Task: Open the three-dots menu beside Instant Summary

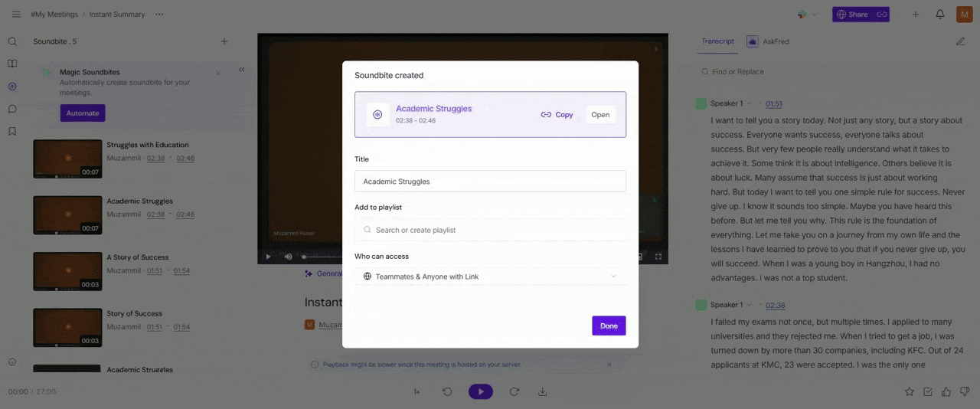Action: 159,15
